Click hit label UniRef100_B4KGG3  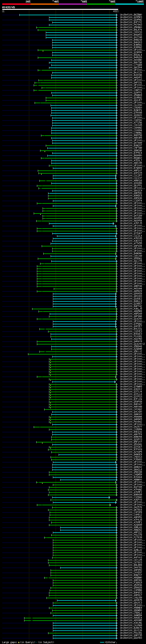pyautogui.click(x=131, y=42)
